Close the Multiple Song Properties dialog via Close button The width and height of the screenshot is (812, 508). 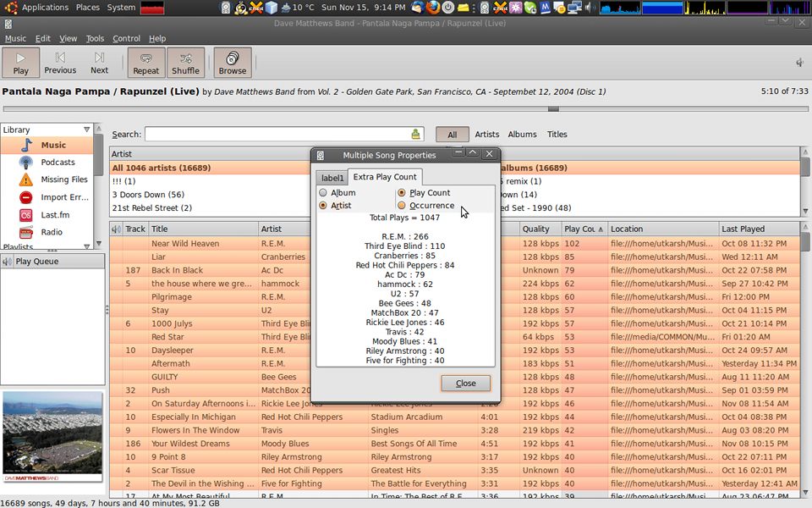pos(465,383)
